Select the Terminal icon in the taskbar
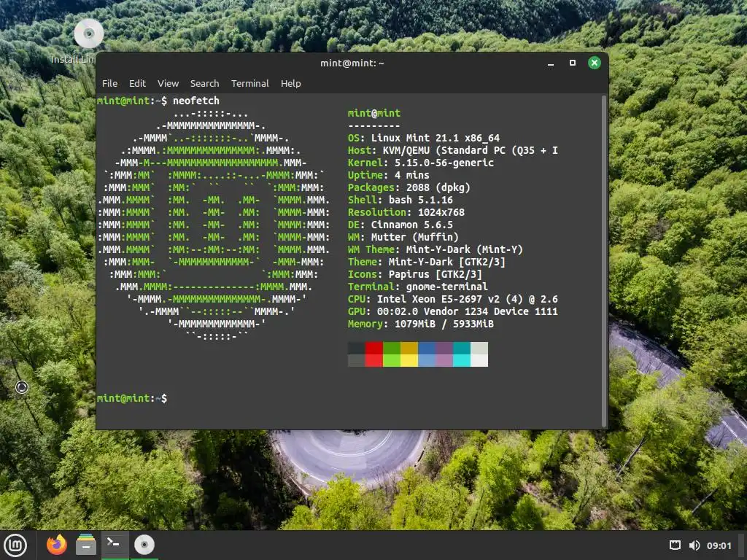747x560 pixels. pos(114,545)
